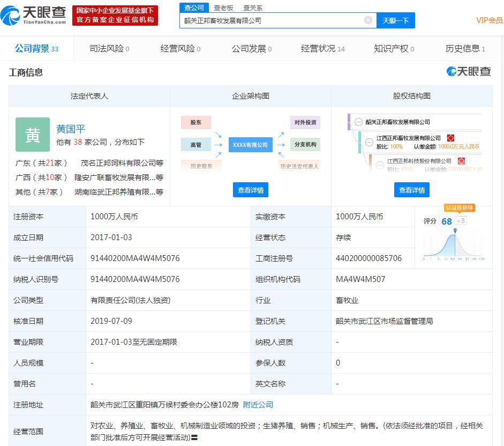
Task: Collapse 韶关正邦畜牧发展有限公司 node in equity tree
Action: tap(358, 122)
